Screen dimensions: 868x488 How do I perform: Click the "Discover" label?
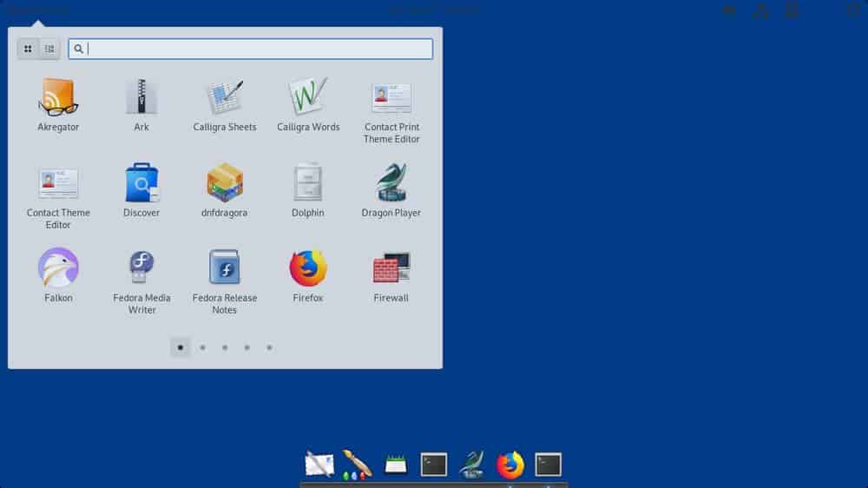(x=141, y=213)
